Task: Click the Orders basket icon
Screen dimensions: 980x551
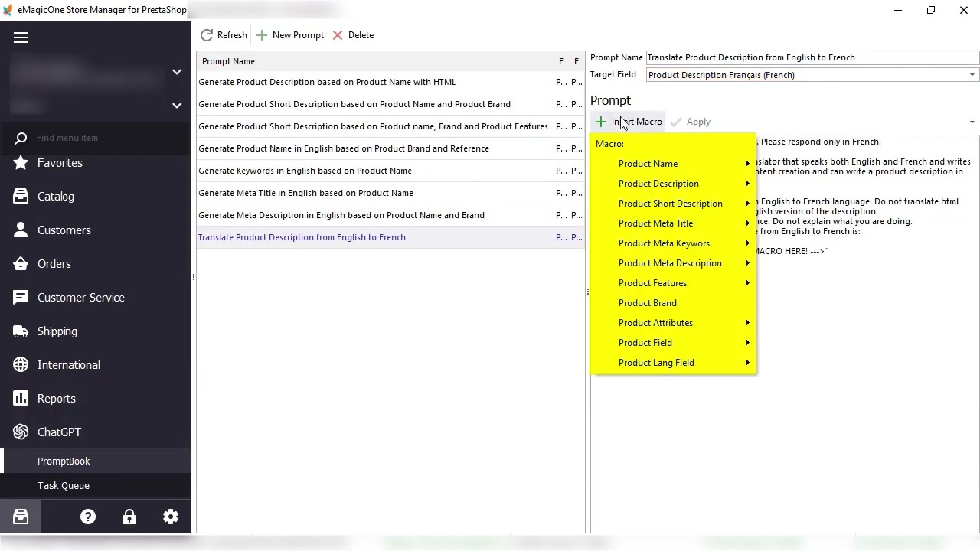Action: 21,264
